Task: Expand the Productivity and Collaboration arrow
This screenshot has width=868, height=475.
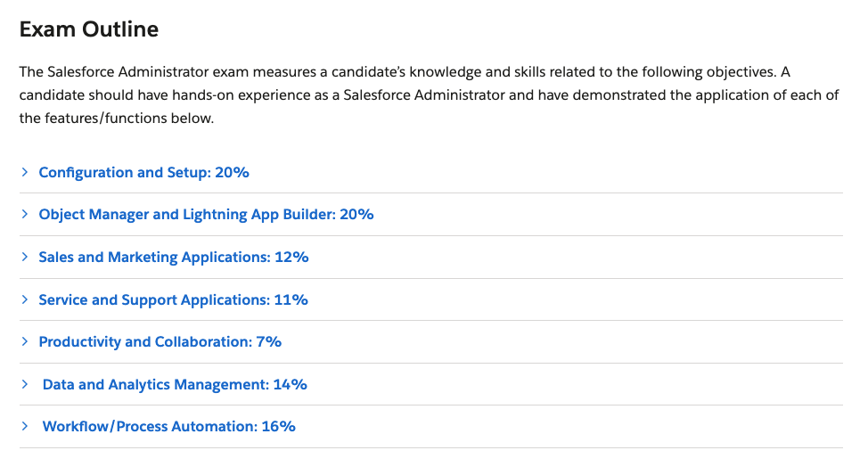Action: (25, 341)
